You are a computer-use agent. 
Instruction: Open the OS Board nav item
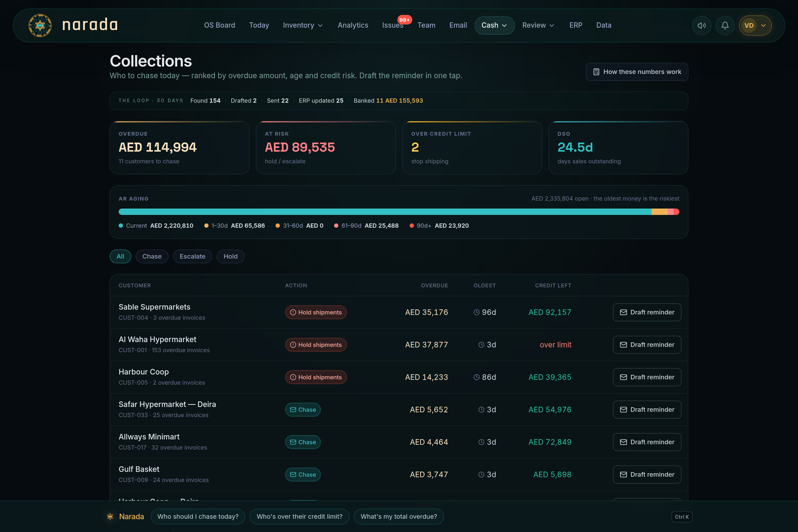click(x=219, y=26)
